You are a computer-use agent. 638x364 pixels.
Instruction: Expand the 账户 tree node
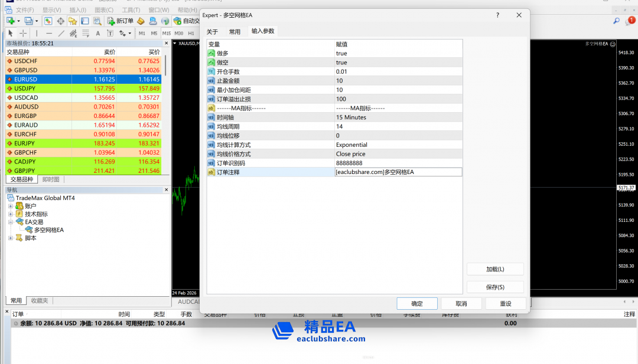click(x=11, y=206)
